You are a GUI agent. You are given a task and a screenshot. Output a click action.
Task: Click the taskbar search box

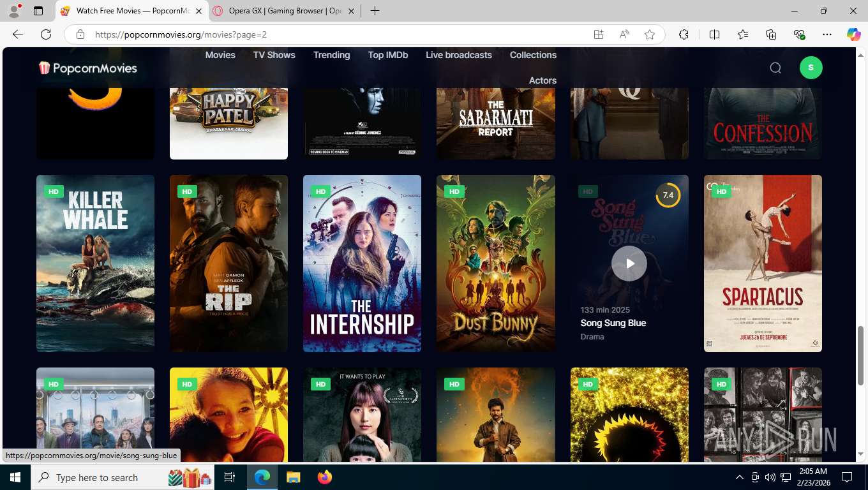(123, 477)
